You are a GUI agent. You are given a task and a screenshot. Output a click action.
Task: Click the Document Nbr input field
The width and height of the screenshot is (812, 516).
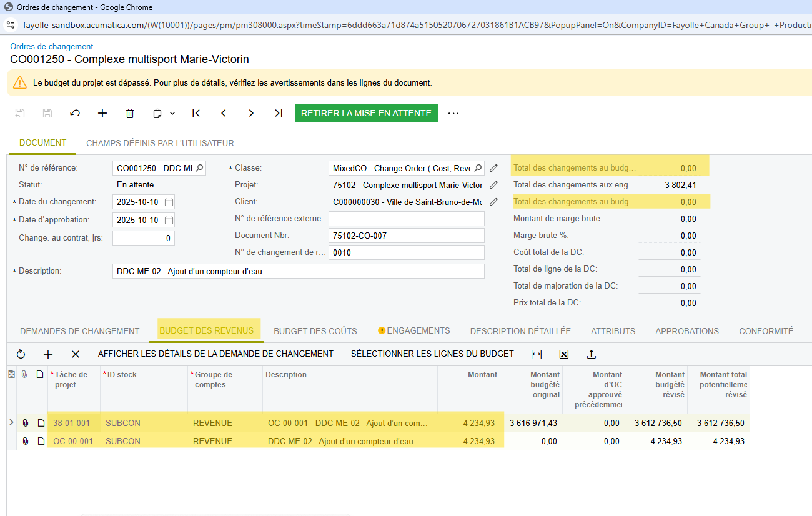406,236
